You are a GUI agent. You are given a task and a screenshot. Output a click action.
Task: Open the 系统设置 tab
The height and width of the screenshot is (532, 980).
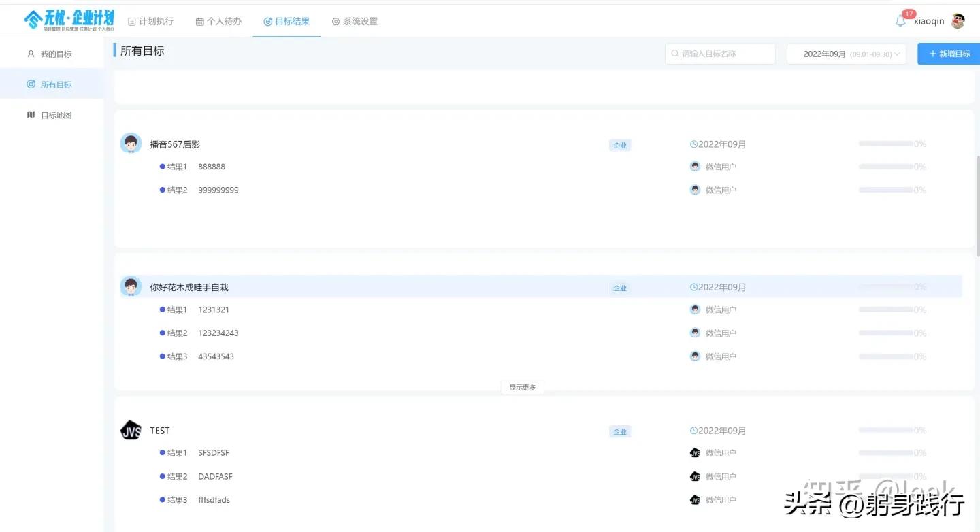click(355, 21)
